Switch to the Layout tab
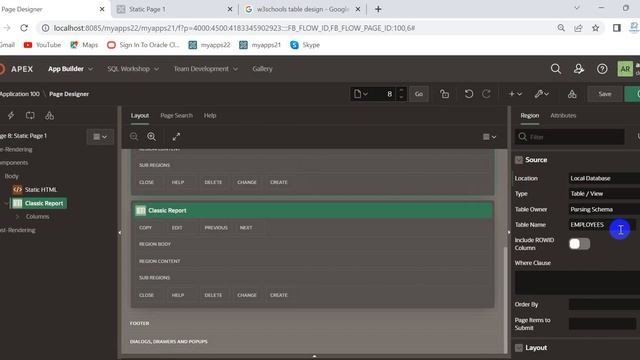Viewport: 640px width, 360px height. point(140,116)
